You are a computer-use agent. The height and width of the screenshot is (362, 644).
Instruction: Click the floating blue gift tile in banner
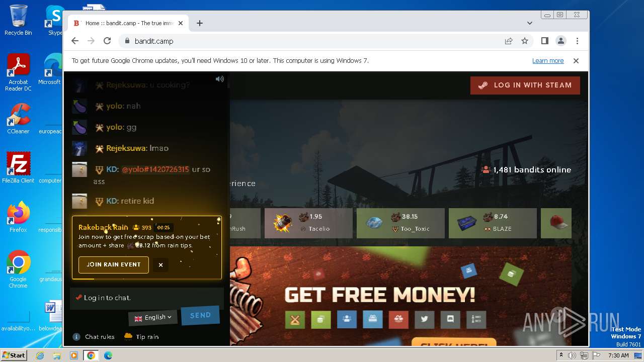(469, 271)
